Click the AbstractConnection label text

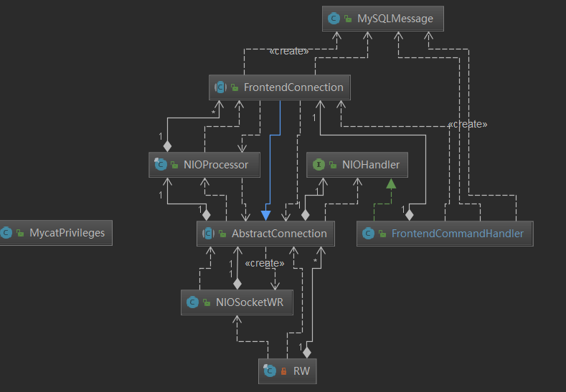tap(279, 234)
